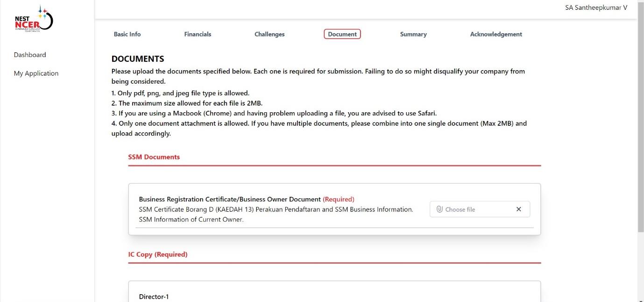Click the SSM Documents section heading
This screenshot has width=644, height=302.
click(154, 157)
